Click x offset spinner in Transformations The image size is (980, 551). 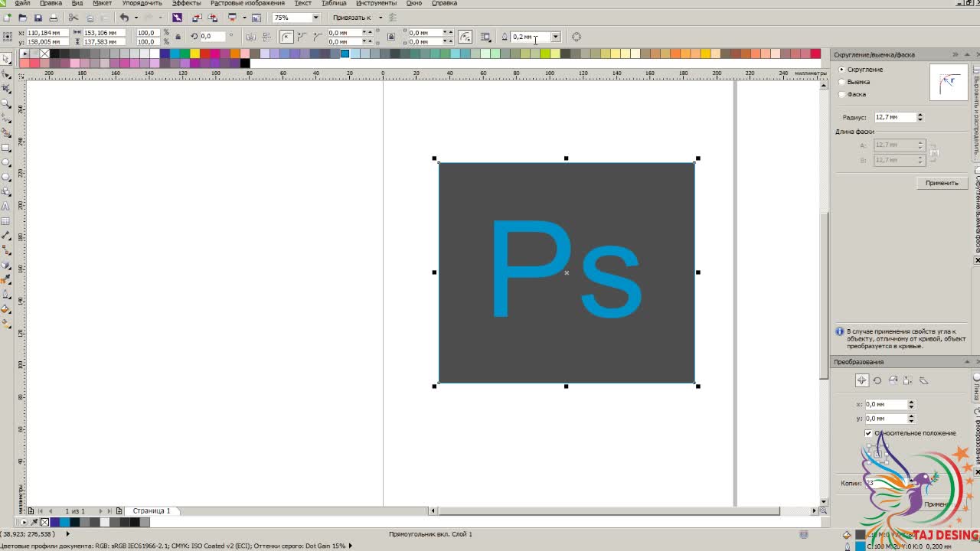click(910, 404)
